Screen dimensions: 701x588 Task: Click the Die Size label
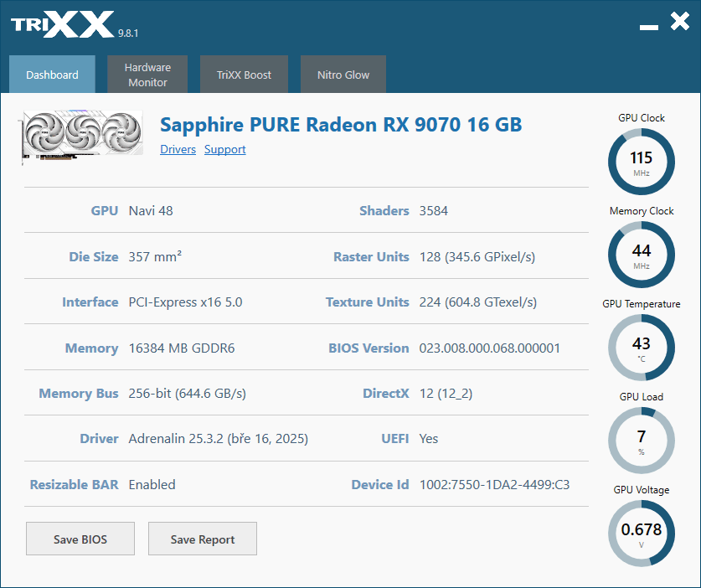(94, 256)
